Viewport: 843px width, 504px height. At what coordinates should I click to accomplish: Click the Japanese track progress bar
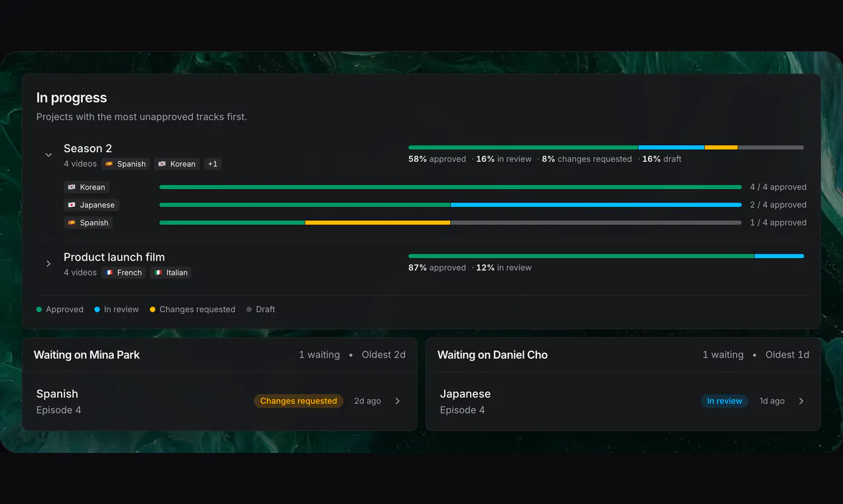tap(450, 205)
